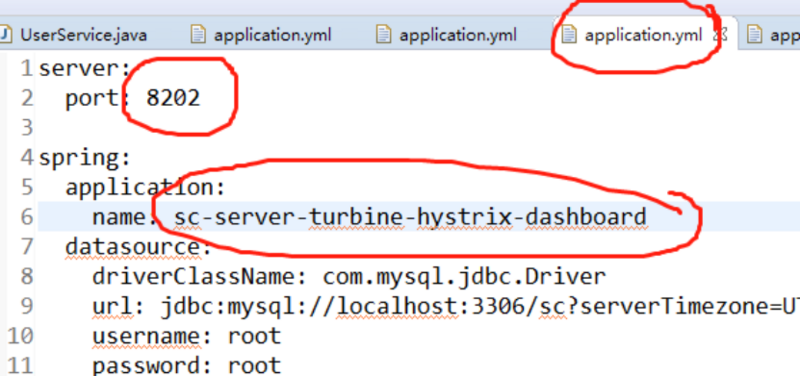This screenshot has width=800, height=376.
Task: Click the value com.mysql.jdbc.Driver
Action: point(464,277)
